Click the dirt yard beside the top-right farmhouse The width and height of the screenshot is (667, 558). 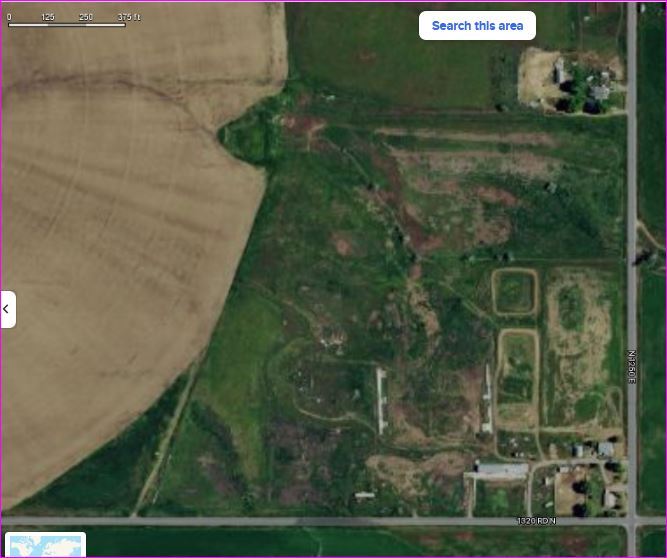click(x=538, y=74)
